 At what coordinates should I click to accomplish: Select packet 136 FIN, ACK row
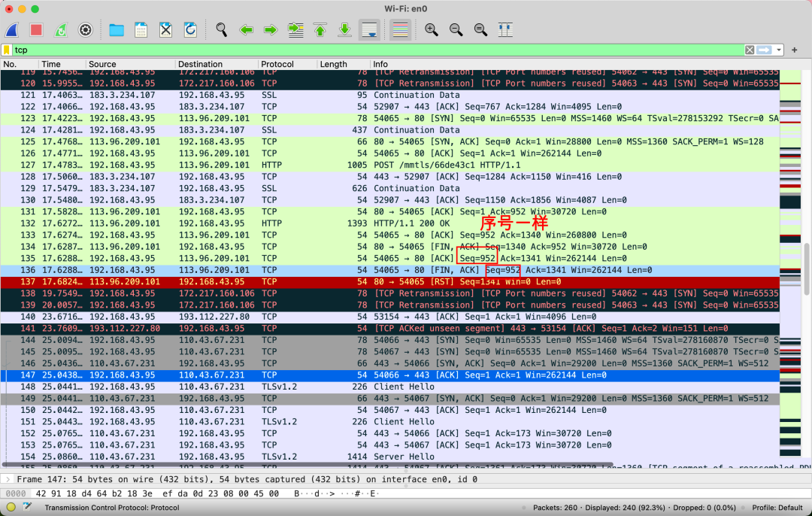pos(390,270)
